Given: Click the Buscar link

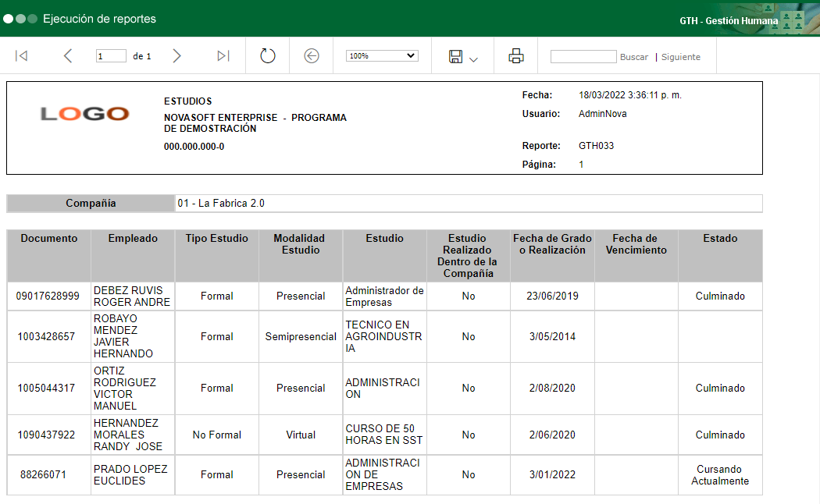Looking at the screenshot, I should [x=634, y=57].
